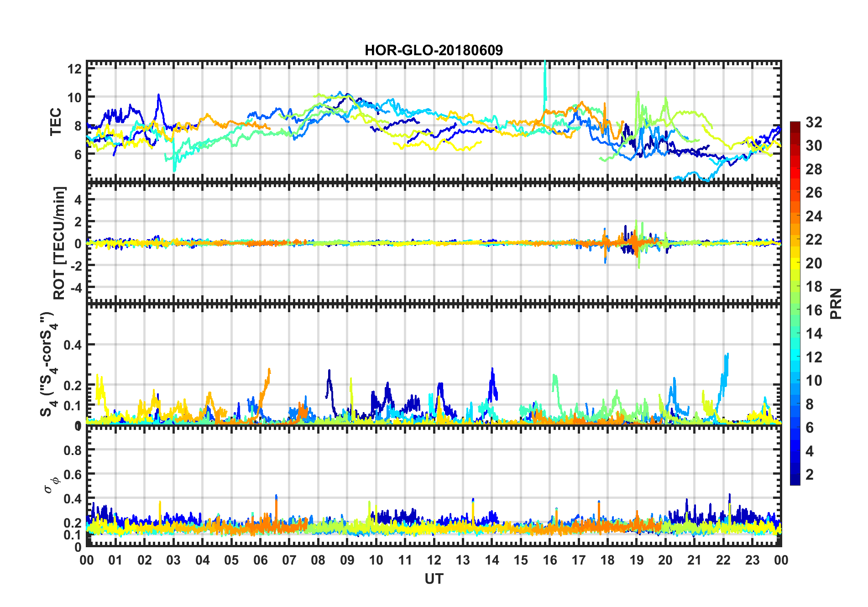Click the plot title HOR-GLO-20180609
Viewport: 868px width, 607px height.
point(434,50)
